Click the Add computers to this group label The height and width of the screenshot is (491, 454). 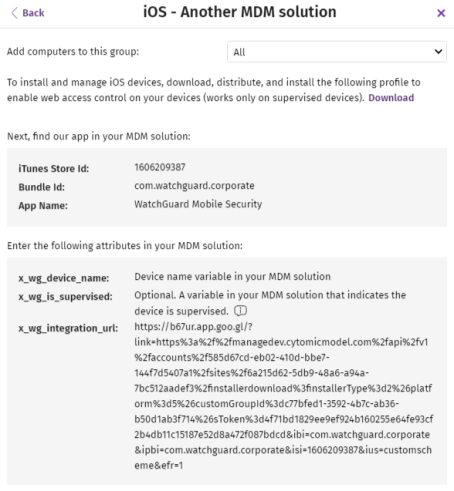[73, 52]
